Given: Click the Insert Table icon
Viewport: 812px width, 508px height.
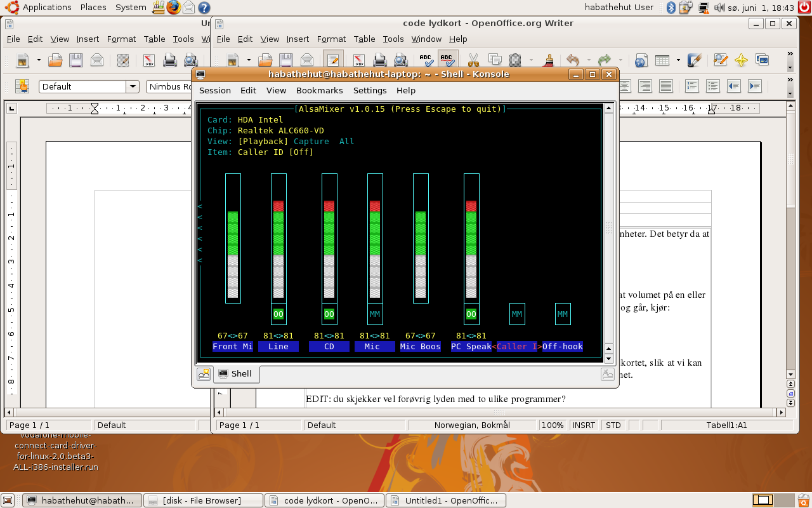Looking at the screenshot, I should coord(662,60).
